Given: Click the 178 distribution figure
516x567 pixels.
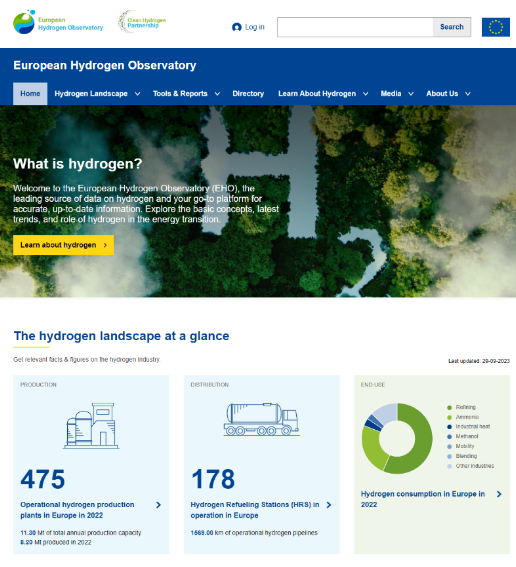Looking at the screenshot, I should 213,479.
